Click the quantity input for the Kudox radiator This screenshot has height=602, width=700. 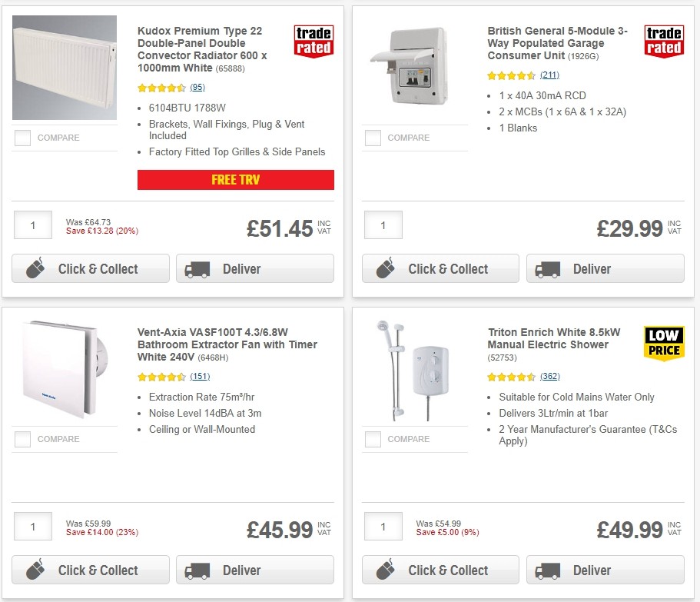(x=32, y=225)
